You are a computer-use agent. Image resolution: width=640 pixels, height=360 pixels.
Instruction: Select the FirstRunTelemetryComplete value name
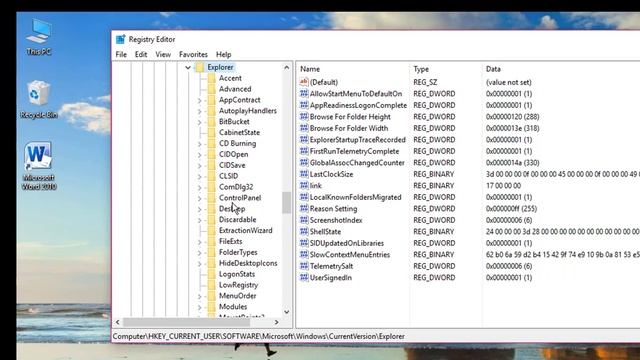coord(354,151)
